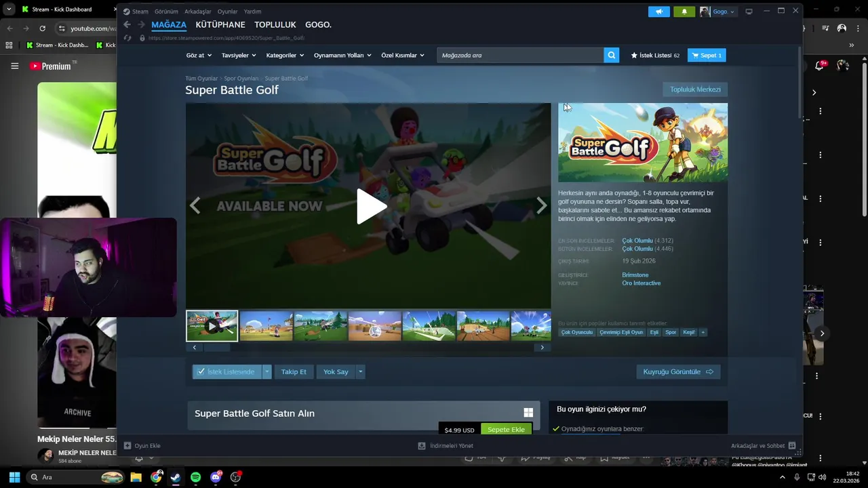Go forward using Steam's forward arrow
The height and width of the screenshot is (488, 868).
click(x=141, y=24)
